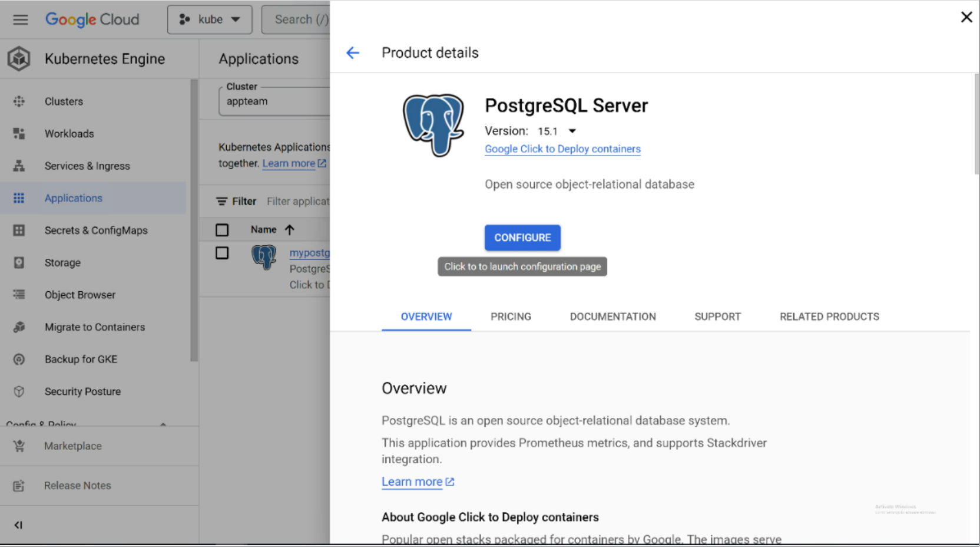The width and height of the screenshot is (980, 547).
Task: Go back using the Product details arrow
Action: coord(353,53)
